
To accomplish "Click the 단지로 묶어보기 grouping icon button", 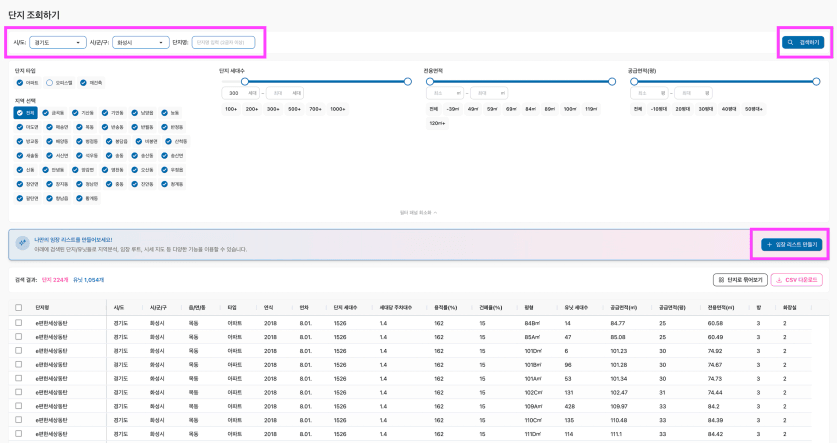I will tap(738, 280).
